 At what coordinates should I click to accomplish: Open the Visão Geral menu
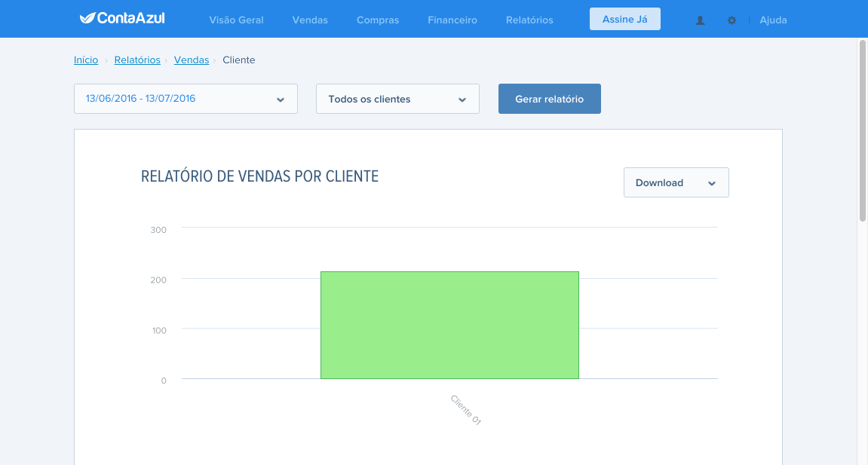[x=236, y=20]
